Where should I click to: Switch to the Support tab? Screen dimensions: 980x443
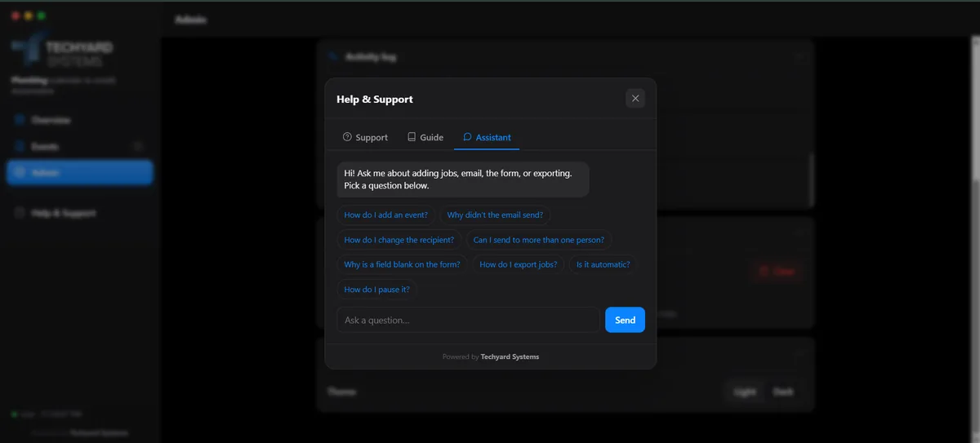365,137
